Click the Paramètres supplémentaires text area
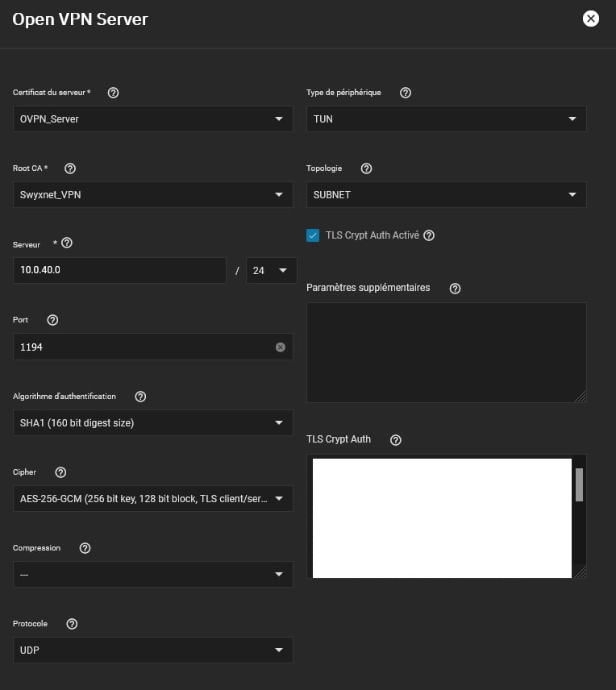Screen dimensions: 616x690 [447, 352]
